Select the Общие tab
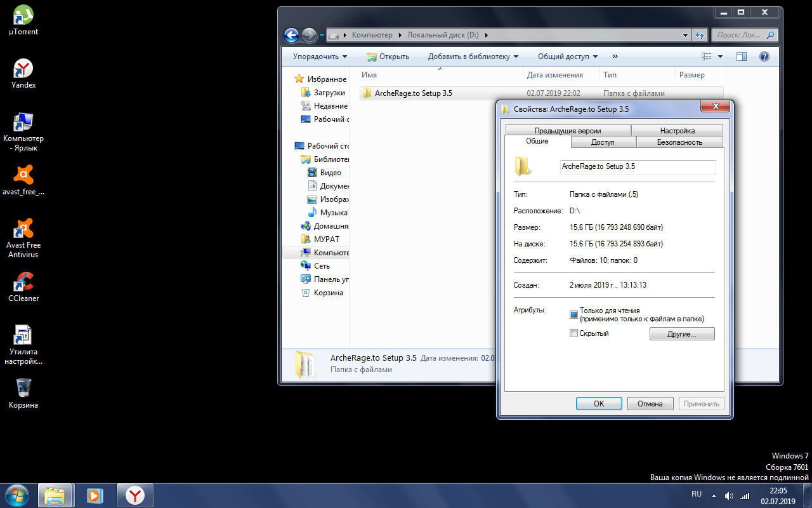812x508 pixels. pyautogui.click(x=537, y=141)
